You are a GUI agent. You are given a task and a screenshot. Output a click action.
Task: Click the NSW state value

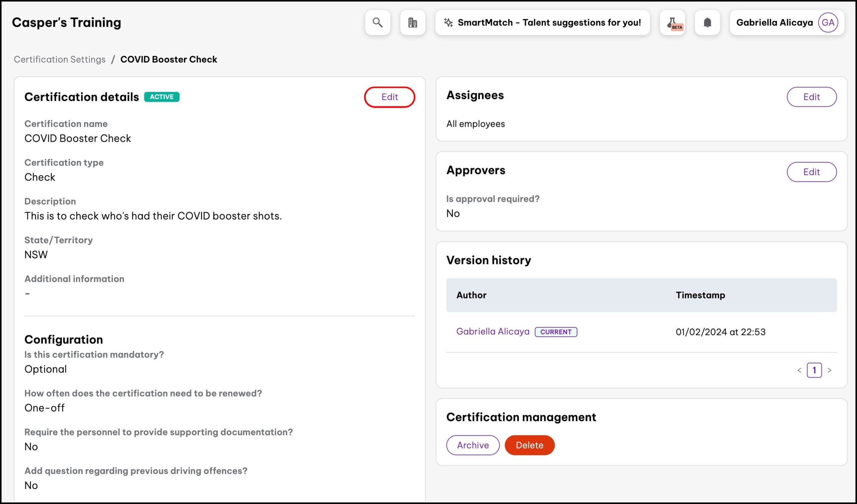click(36, 254)
